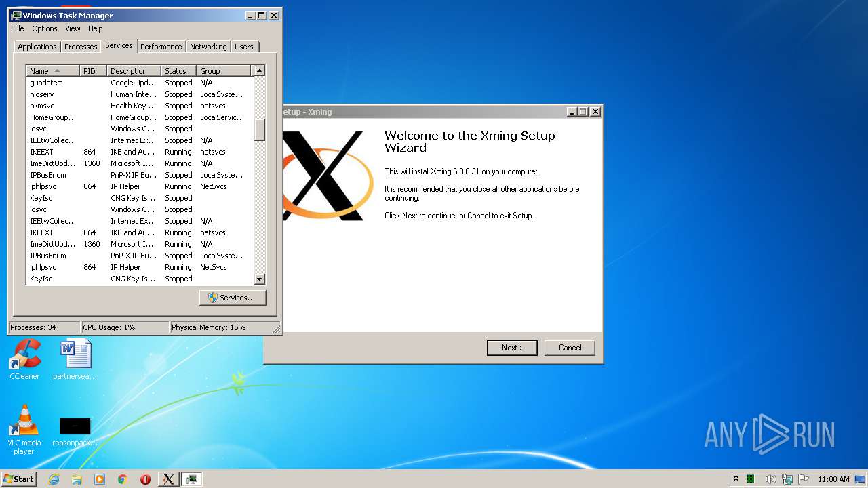Launch Opera browser from the taskbar
The image size is (868, 488).
(x=145, y=479)
